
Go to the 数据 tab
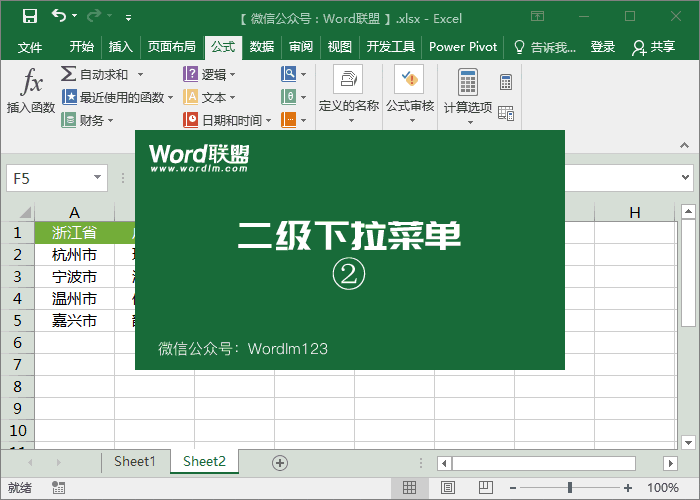coord(262,46)
